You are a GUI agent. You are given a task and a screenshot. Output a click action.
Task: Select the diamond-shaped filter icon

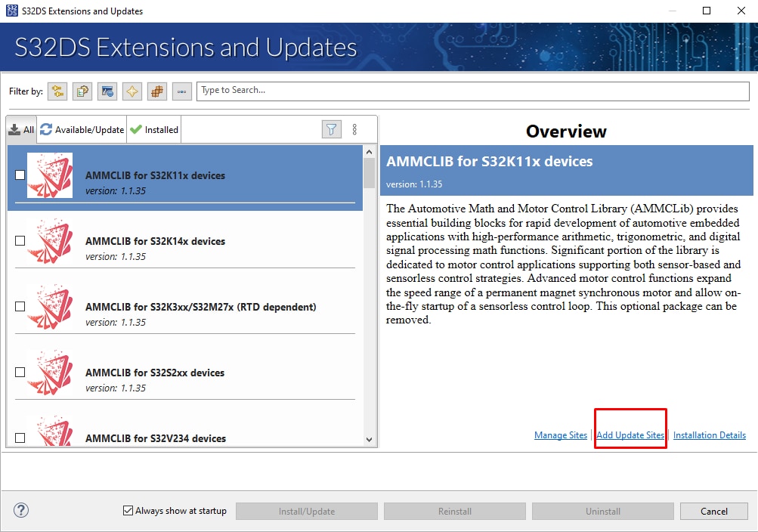[x=131, y=91]
